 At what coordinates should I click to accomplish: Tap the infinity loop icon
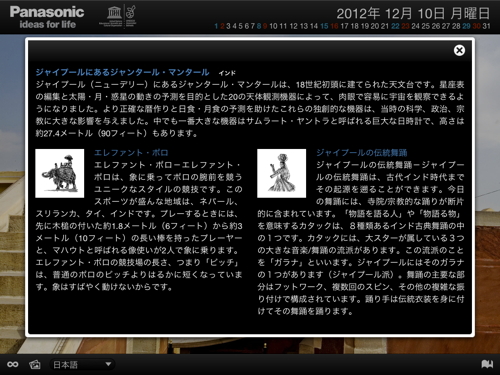tap(13, 364)
